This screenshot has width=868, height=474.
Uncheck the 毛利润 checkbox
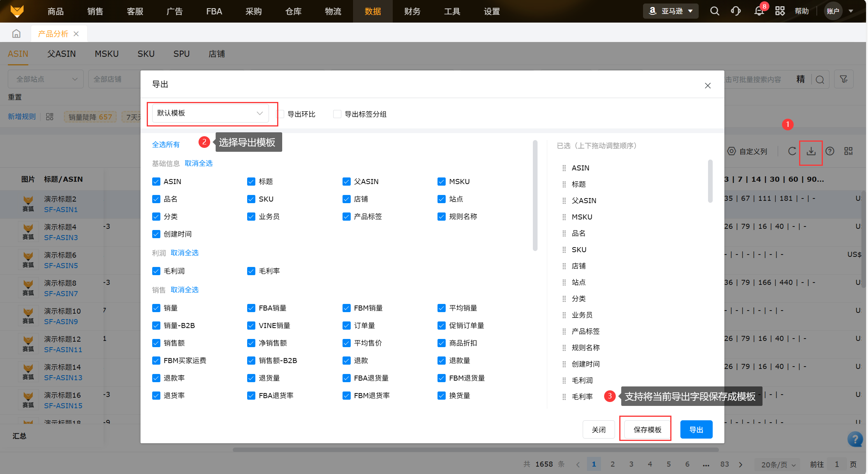[x=156, y=271]
